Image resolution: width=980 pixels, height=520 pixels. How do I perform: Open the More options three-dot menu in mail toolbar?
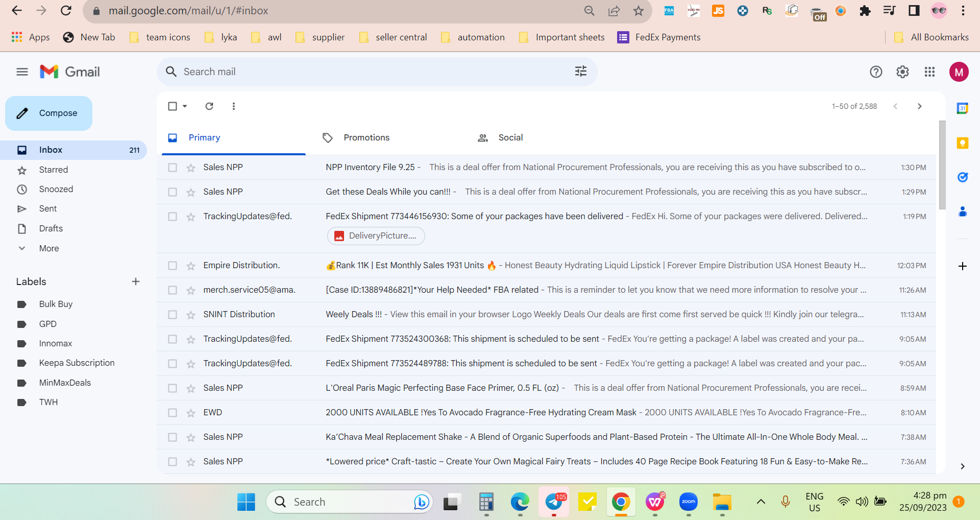coord(234,106)
